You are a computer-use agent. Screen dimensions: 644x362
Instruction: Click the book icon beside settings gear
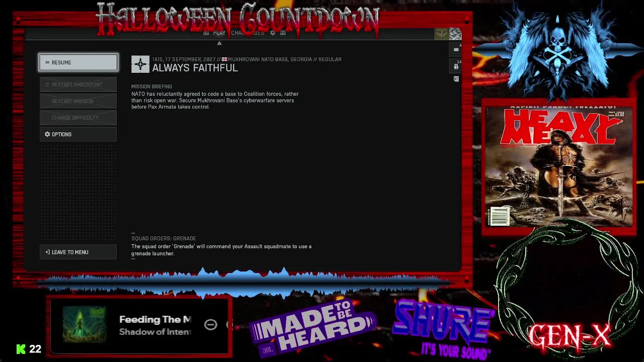point(283,33)
